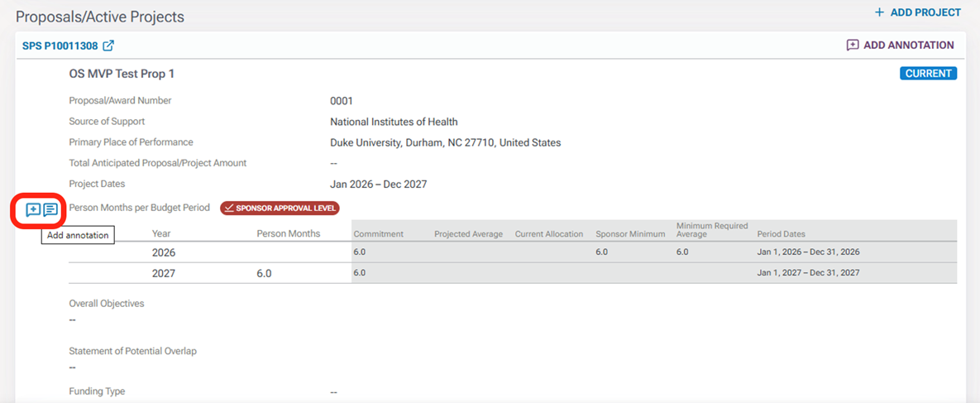Click the SPONSOR APPROVAL LEVEL badge text
Image resolution: width=980 pixels, height=403 pixels.
coord(286,209)
